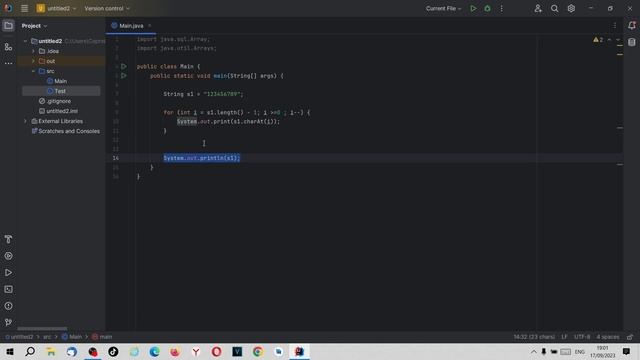Click the highlighted System.out.println(s1) line

coord(202,158)
